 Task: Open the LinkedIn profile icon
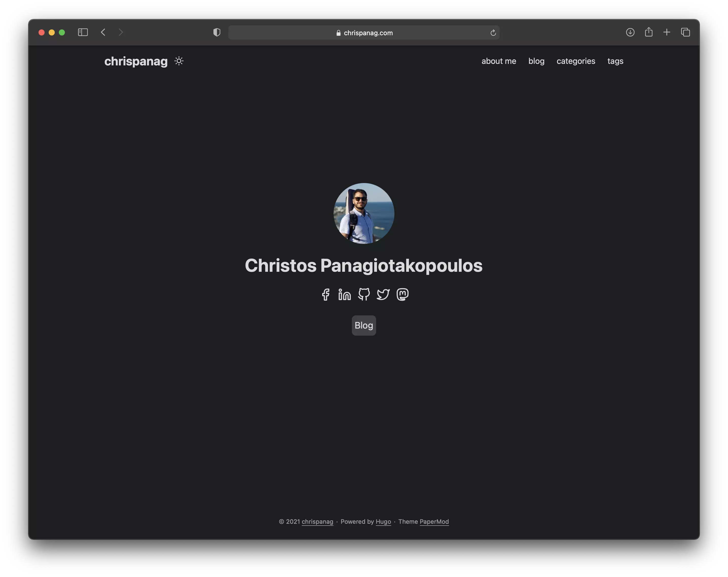point(344,294)
